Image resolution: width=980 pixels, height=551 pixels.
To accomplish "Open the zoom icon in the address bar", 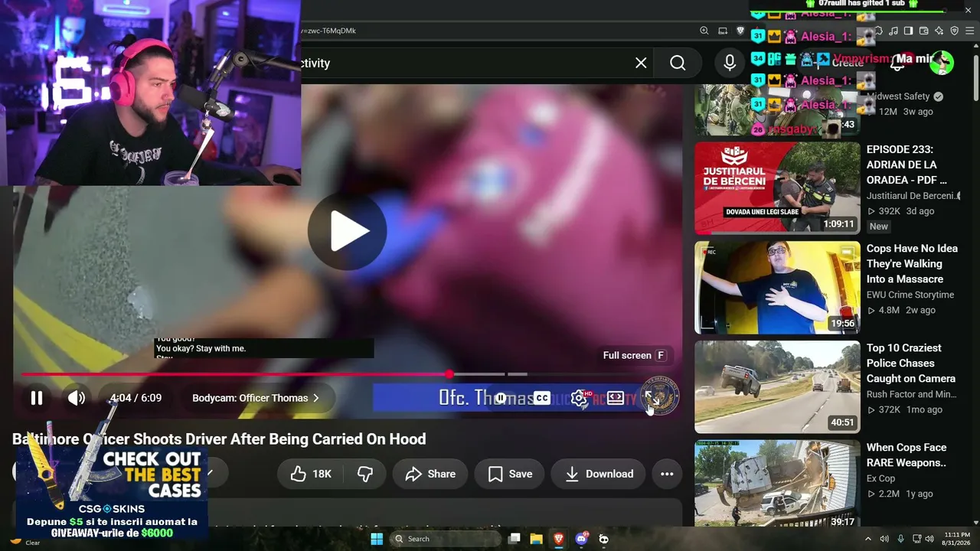I will click(x=704, y=31).
